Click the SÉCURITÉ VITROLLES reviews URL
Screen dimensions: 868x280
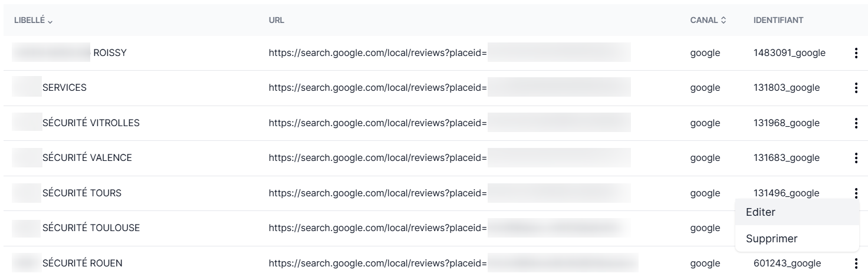point(377,123)
